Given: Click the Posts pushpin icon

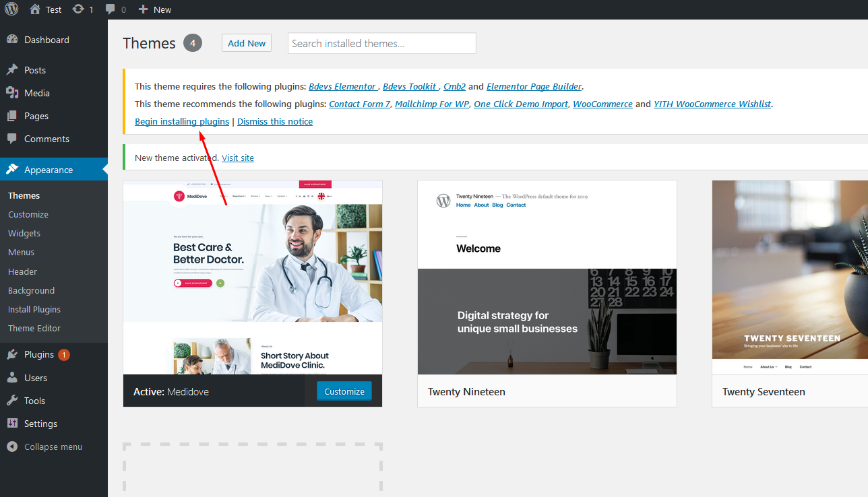Looking at the screenshot, I should pyautogui.click(x=12, y=70).
